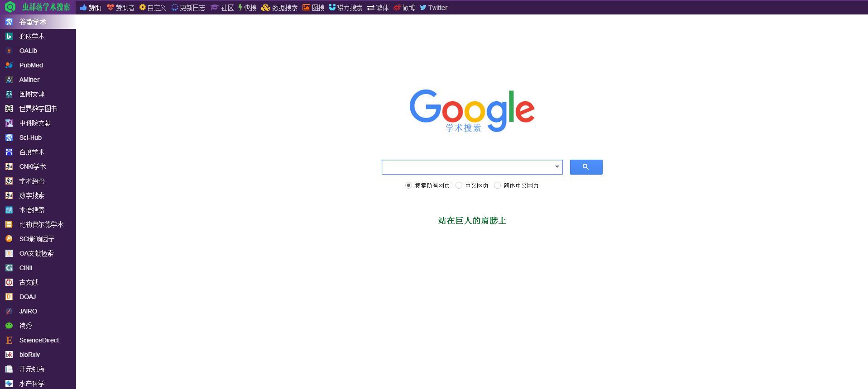Viewport: 868px width, 389px height.
Task: Click the JAIRO icon
Action: pos(9,311)
